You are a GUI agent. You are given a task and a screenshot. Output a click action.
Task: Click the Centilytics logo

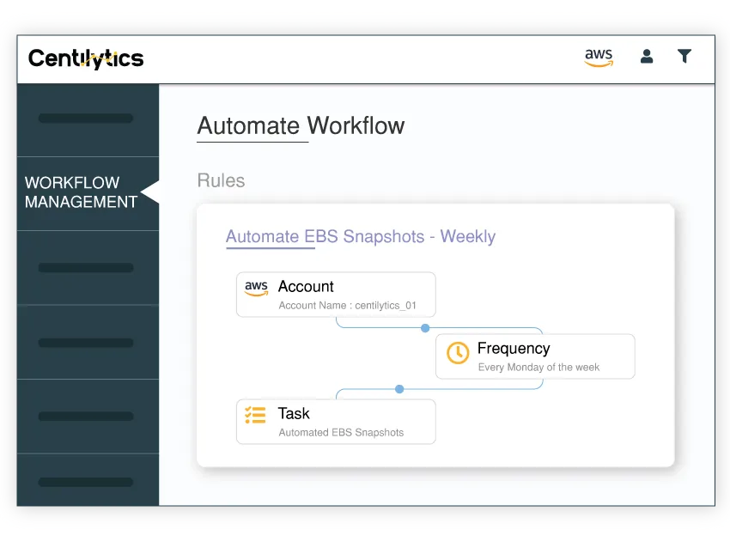(x=86, y=58)
